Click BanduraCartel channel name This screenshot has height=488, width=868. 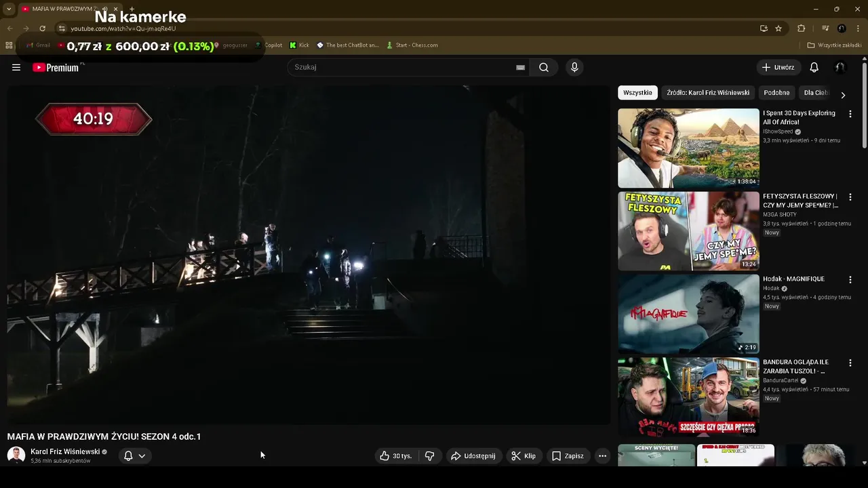click(x=781, y=381)
